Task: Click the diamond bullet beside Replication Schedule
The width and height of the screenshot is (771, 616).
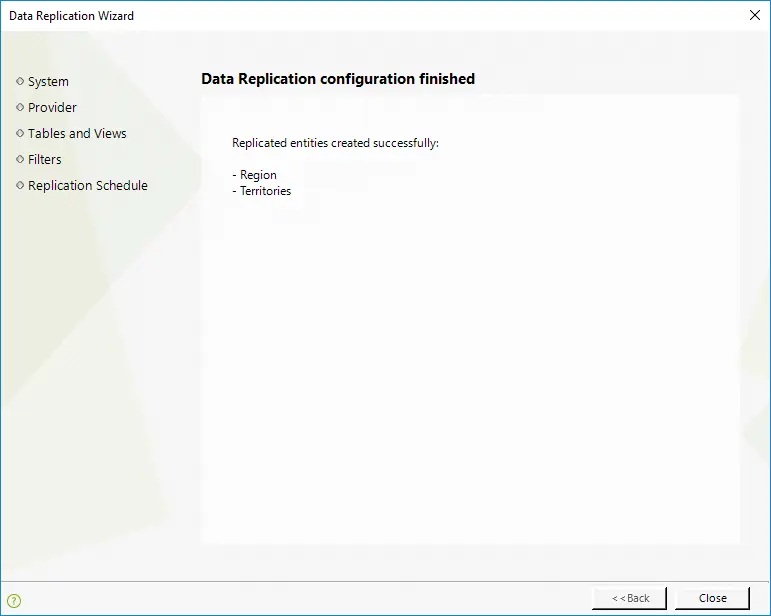Action: [x=20, y=185]
